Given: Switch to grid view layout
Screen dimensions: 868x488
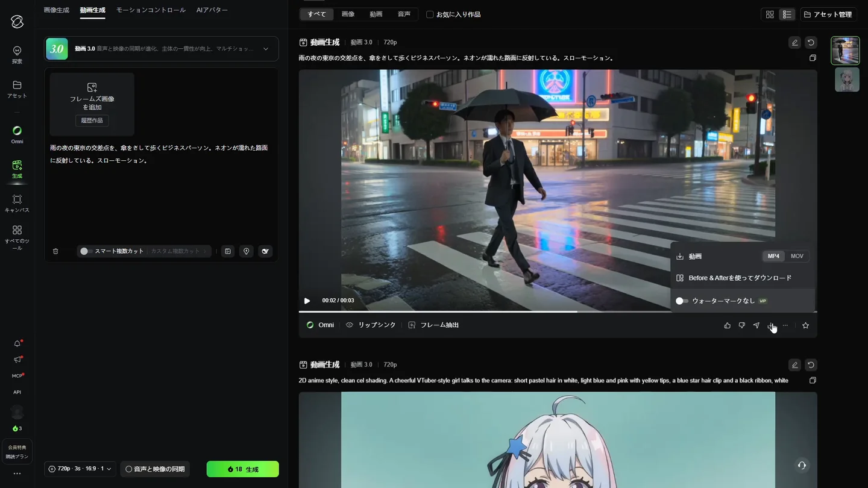Looking at the screenshot, I should [x=770, y=14].
